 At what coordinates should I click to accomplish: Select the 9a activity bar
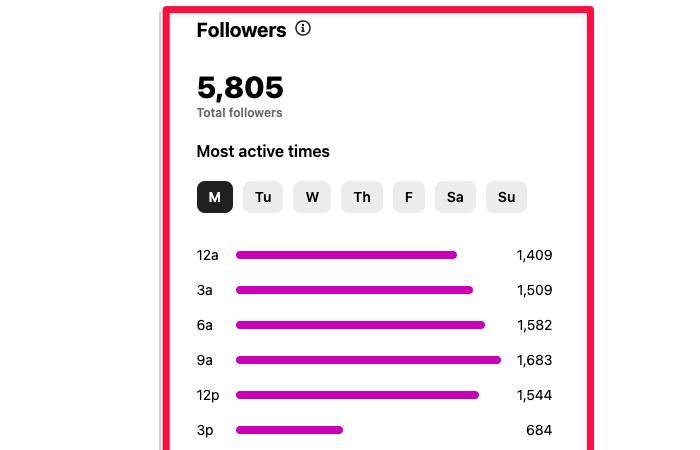368,360
